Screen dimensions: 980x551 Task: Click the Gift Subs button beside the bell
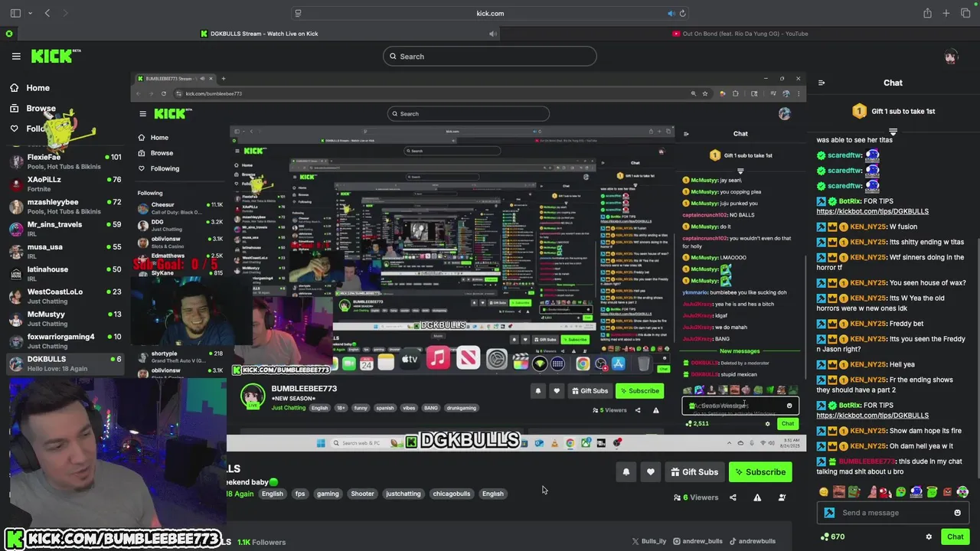[695, 472]
